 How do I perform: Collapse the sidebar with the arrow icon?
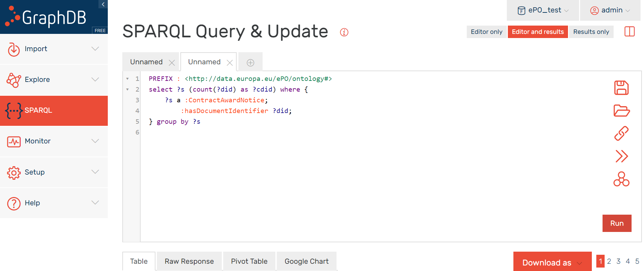click(x=103, y=4)
